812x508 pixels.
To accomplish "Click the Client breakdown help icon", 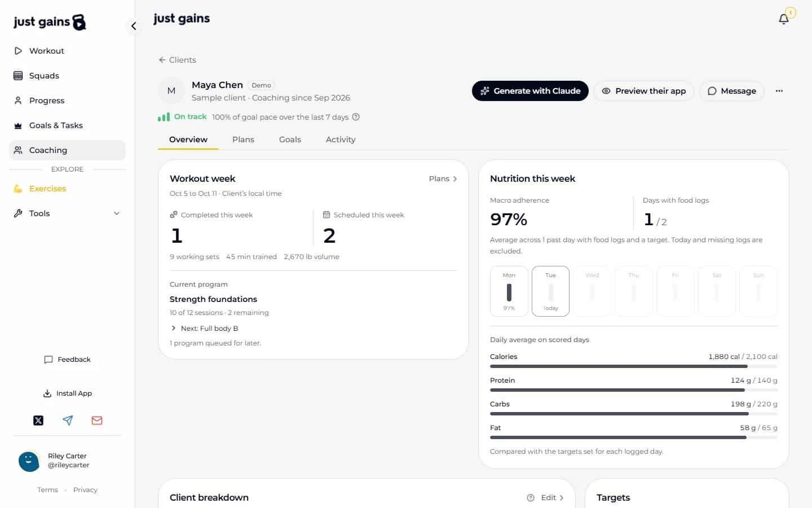I will [531, 498].
